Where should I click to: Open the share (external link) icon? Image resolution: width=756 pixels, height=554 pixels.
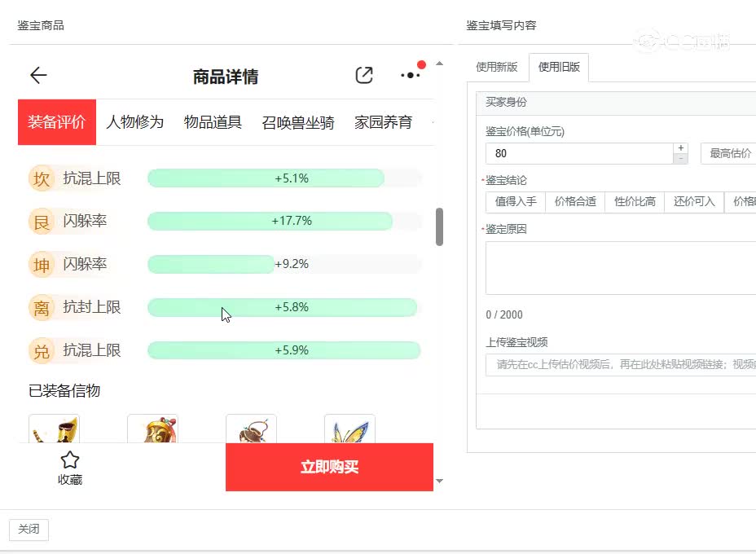point(363,75)
